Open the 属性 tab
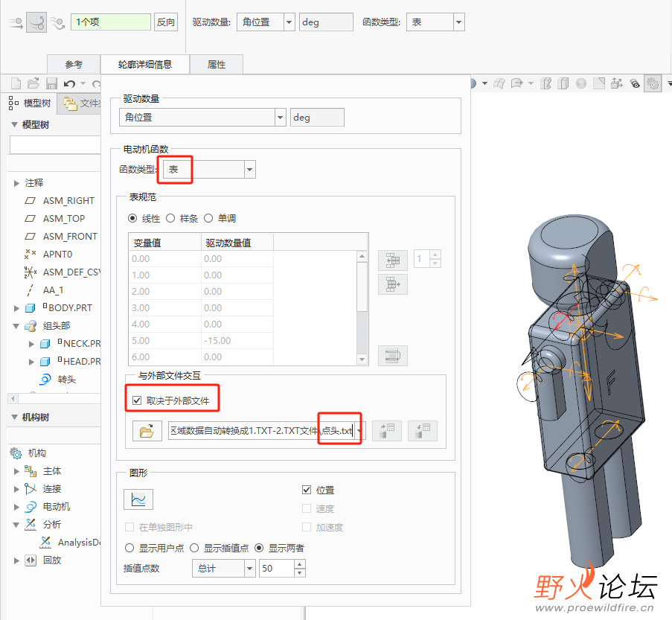The height and width of the screenshot is (620, 672). point(217,64)
